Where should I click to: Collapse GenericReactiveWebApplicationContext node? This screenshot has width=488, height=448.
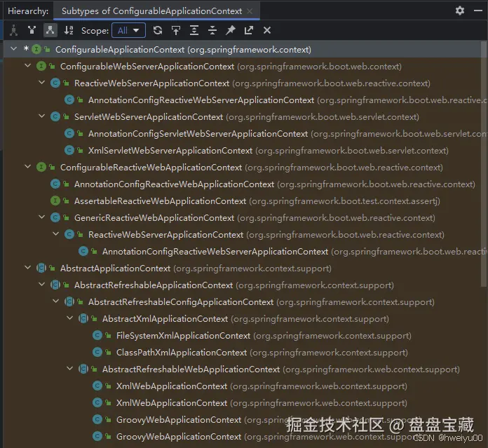tap(41, 217)
